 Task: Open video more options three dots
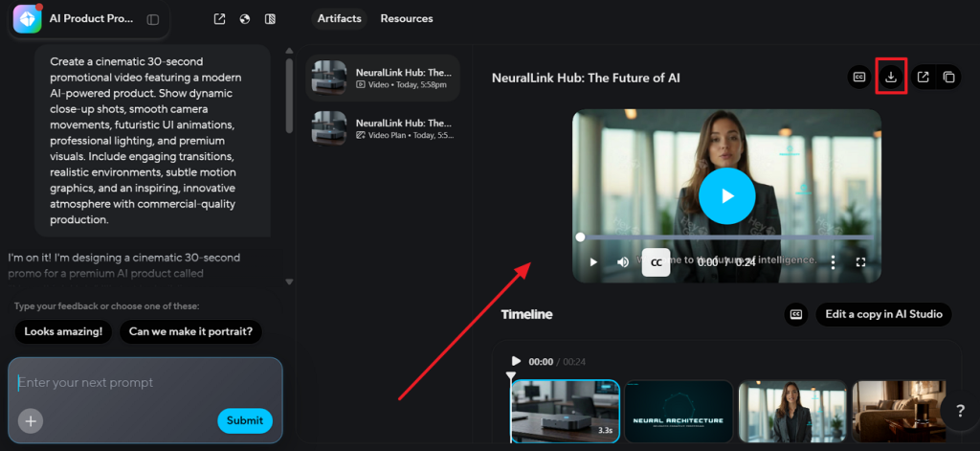pos(834,262)
